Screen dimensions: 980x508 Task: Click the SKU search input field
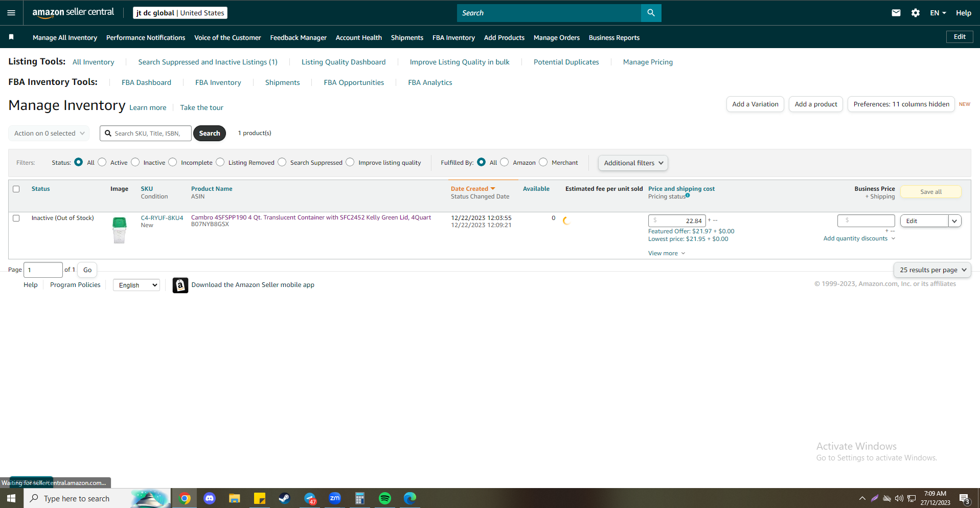point(146,134)
